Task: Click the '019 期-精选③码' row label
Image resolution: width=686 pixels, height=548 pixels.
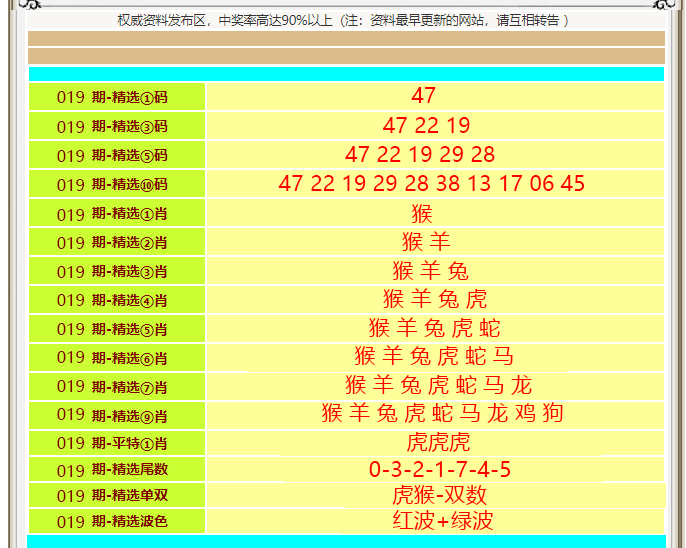Action: coord(113,126)
